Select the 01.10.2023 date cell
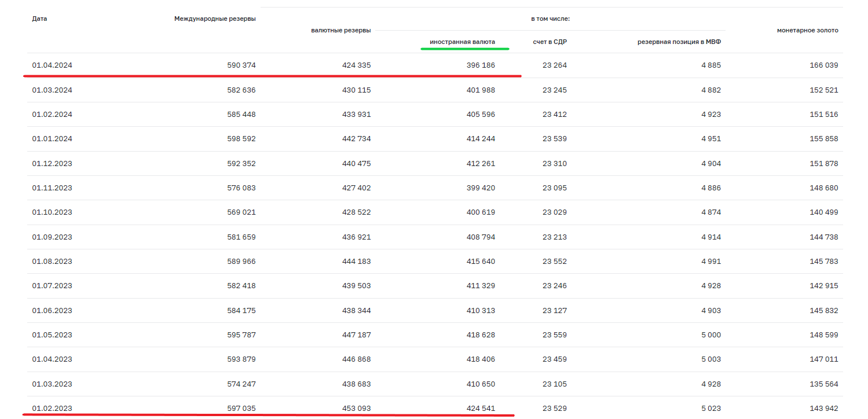This screenshot has height=419, width=868. coord(52,212)
